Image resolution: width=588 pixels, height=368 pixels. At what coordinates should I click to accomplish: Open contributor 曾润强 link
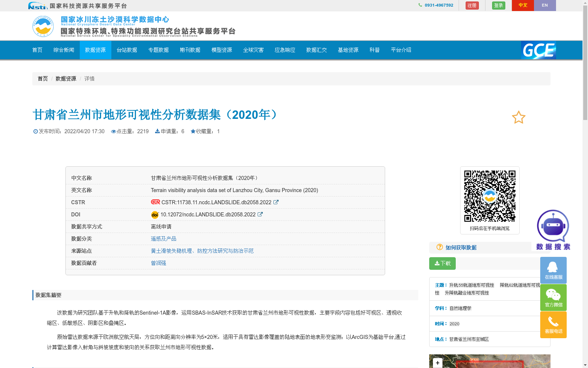[x=158, y=263]
